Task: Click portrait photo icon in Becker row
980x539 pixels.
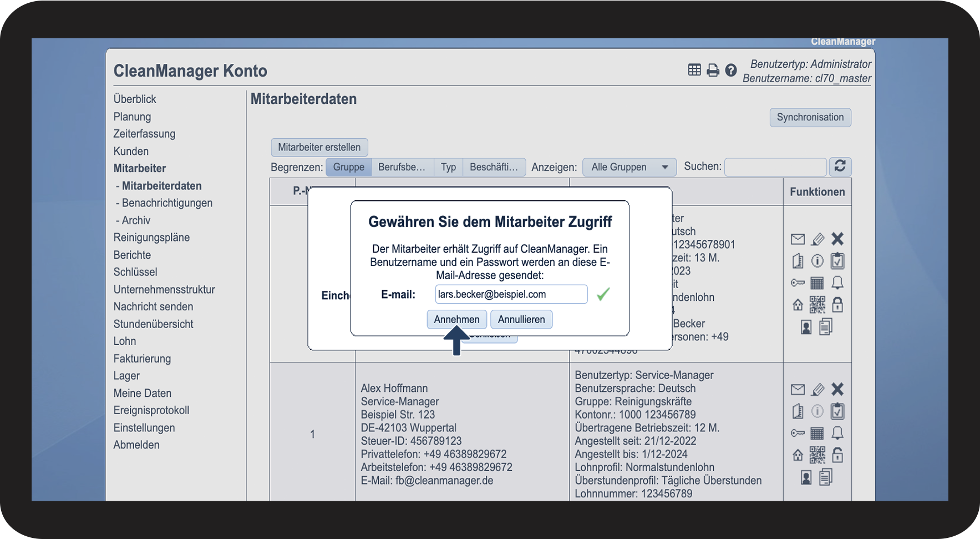Action: (806, 328)
